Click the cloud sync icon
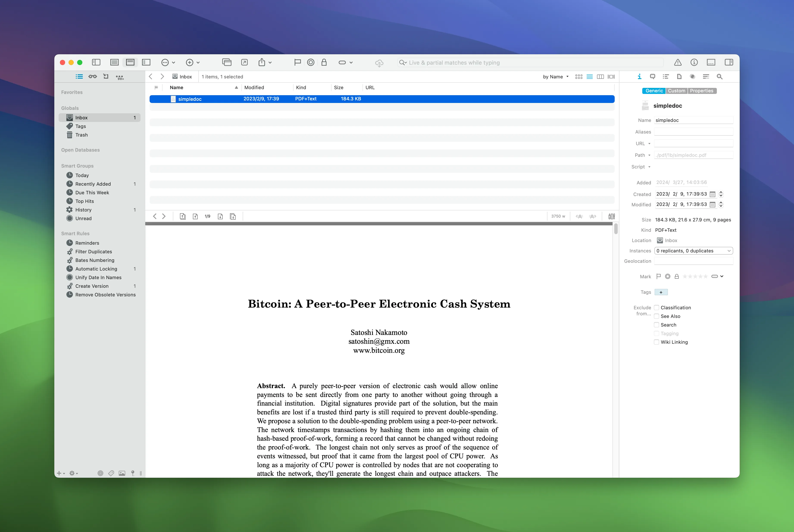Image resolution: width=794 pixels, height=532 pixels. 379,63
